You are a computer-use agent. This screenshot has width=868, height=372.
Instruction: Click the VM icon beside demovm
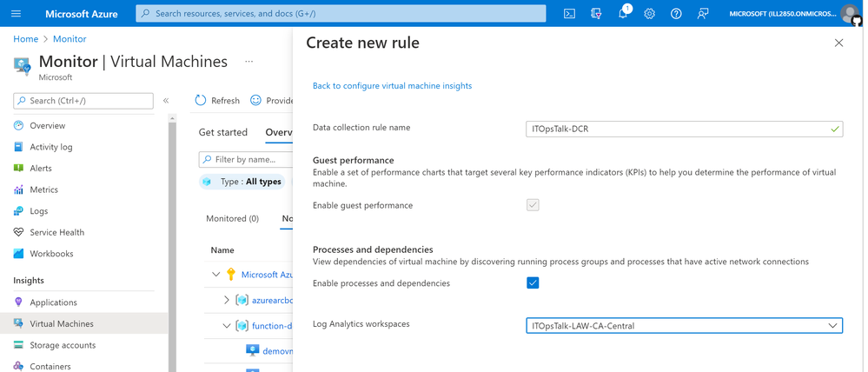[253, 351]
